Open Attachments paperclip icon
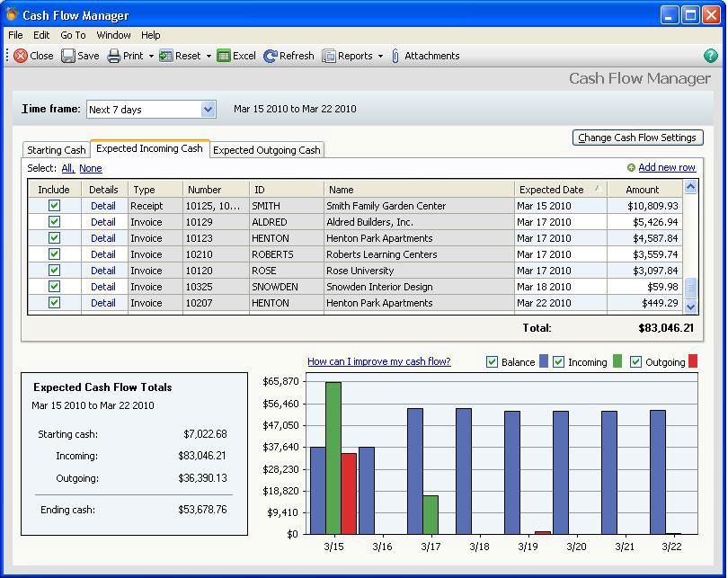Viewport: 728px width, 578px height. [395, 56]
